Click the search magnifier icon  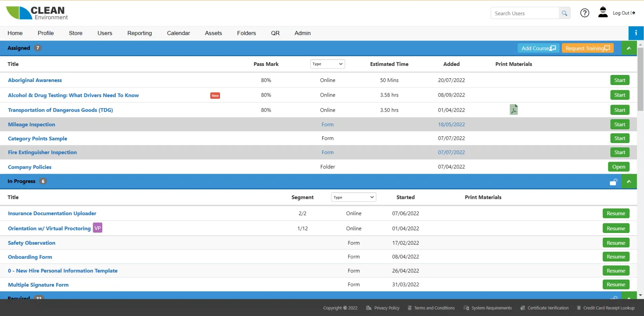564,13
